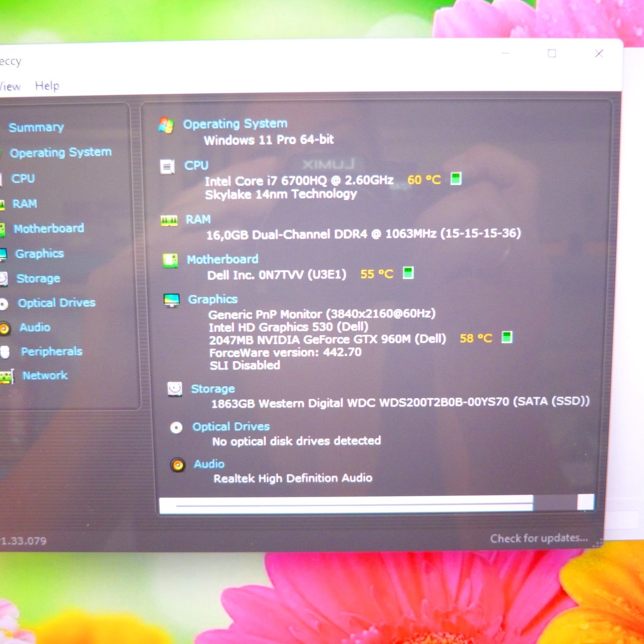This screenshot has height=644, width=644.
Task: Maximize the Speccy window
Action: pyautogui.click(x=552, y=54)
